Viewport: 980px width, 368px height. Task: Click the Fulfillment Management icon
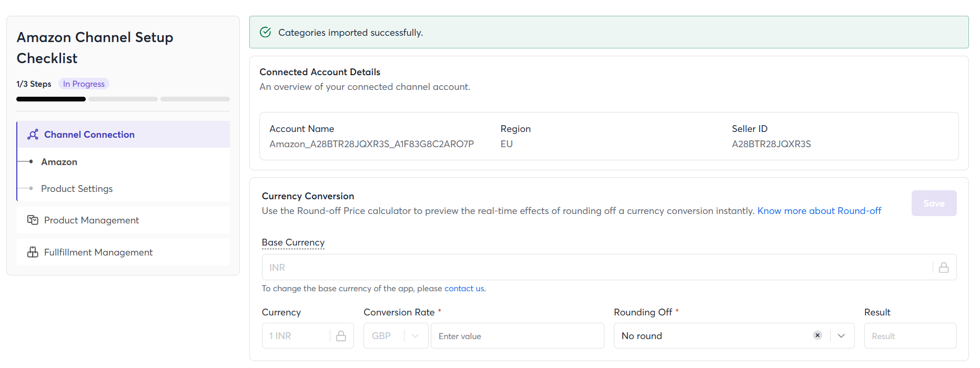coord(33,252)
